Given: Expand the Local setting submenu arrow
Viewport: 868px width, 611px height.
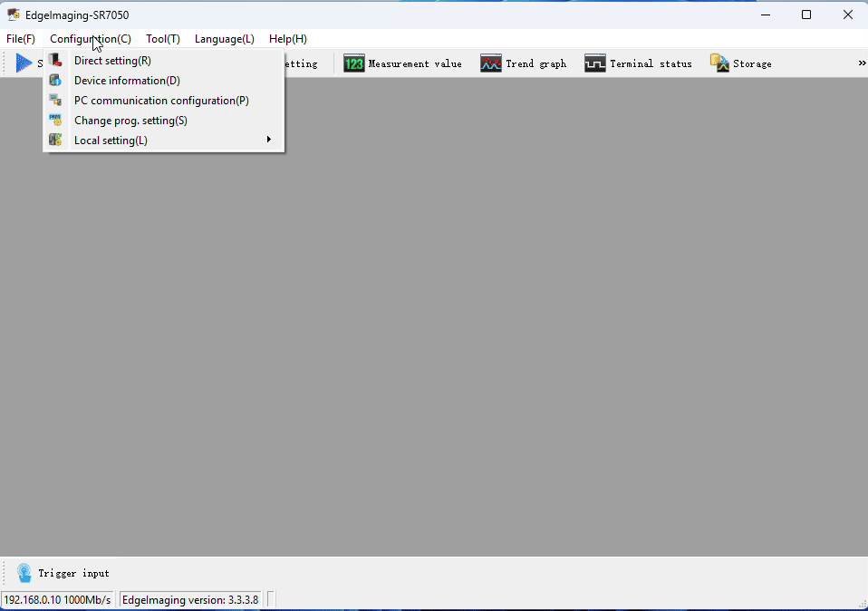Looking at the screenshot, I should pyautogui.click(x=268, y=139).
